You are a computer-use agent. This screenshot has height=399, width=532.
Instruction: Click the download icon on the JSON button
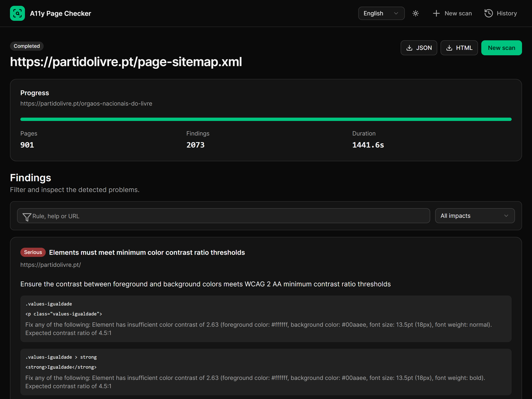[x=409, y=48]
